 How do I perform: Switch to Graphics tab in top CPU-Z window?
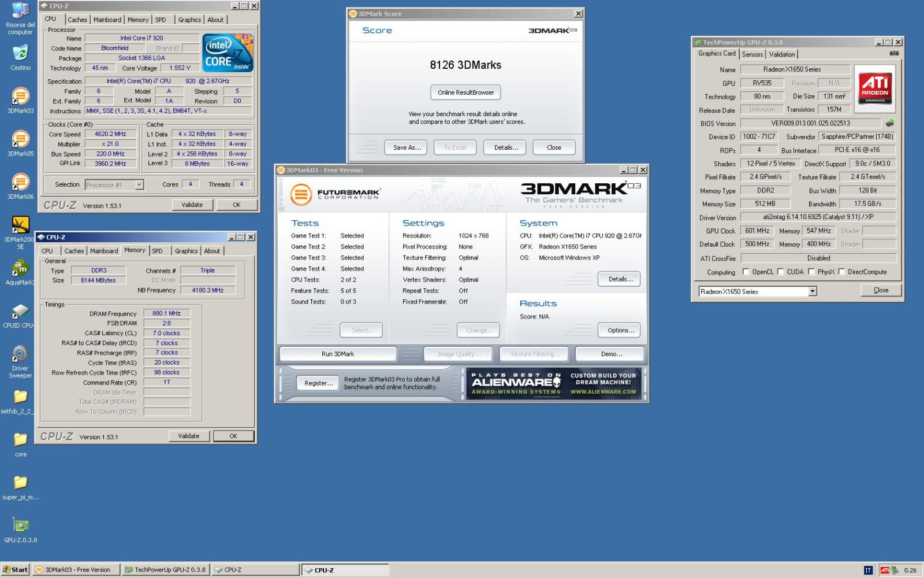tap(189, 20)
